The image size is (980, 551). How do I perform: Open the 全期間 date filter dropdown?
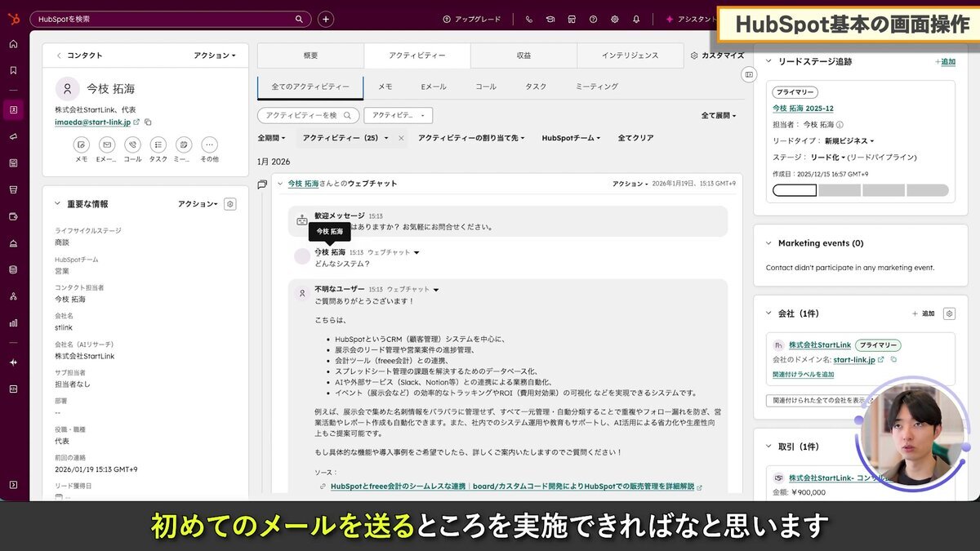coord(272,138)
